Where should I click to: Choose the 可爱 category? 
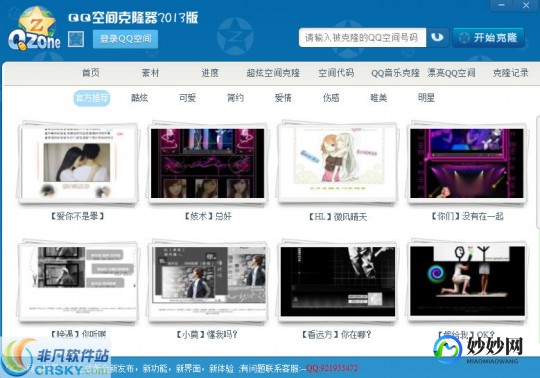click(187, 98)
